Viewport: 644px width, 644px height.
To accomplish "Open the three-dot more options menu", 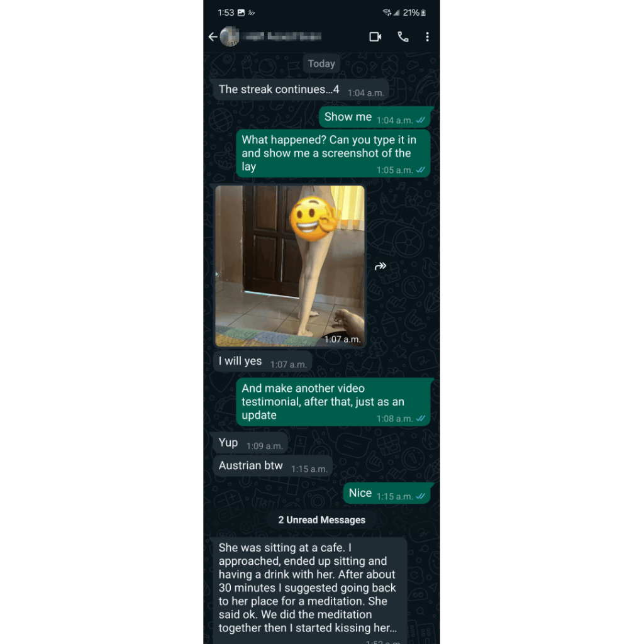I will pyautogui.click(x=427, y=37).
